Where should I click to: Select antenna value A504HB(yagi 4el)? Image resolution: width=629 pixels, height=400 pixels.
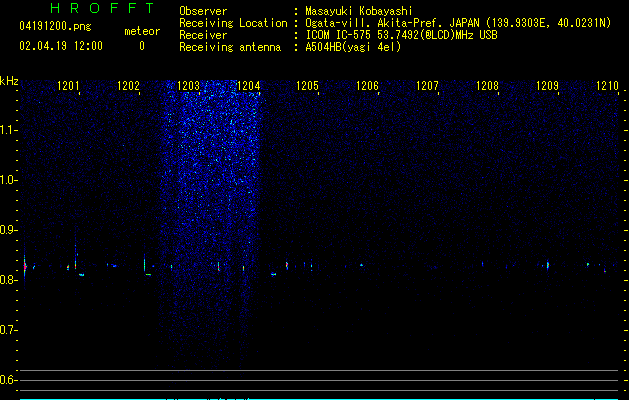pos(353,47)
